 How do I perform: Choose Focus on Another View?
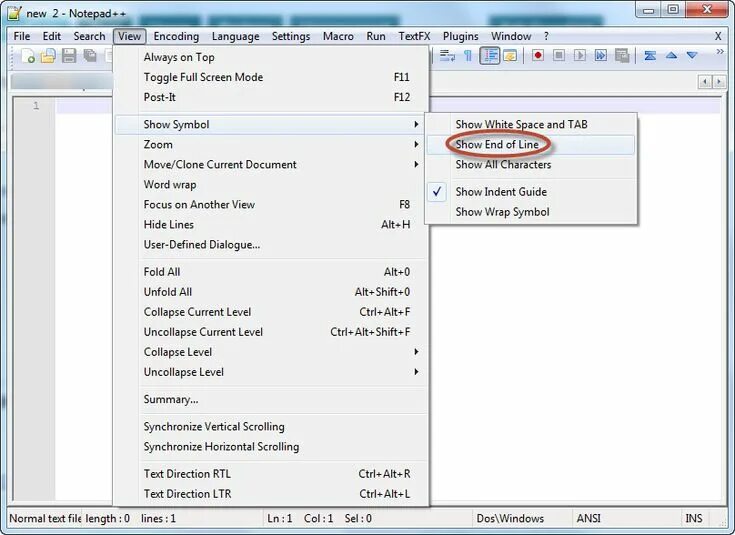(271, 205)
